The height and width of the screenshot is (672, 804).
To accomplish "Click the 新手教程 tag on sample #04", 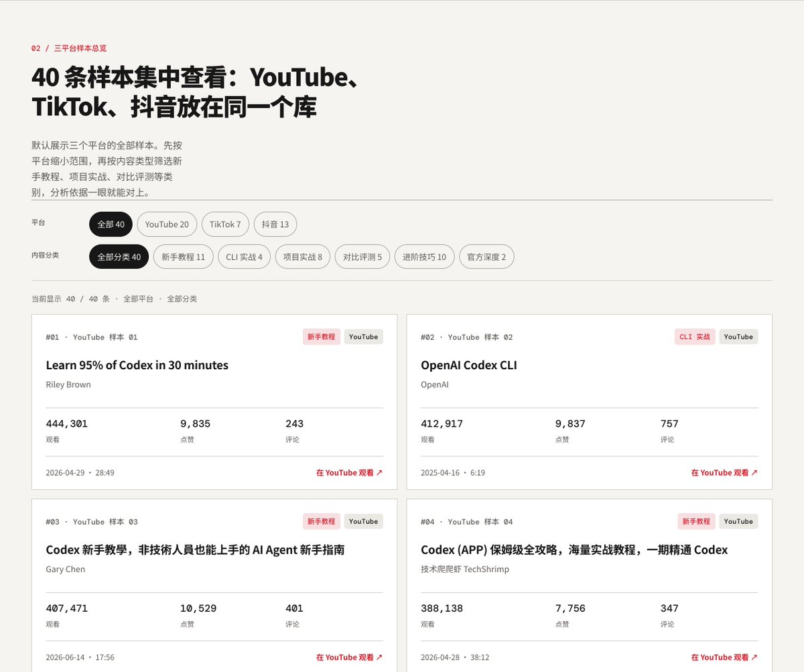I will [x=697, y=521].
